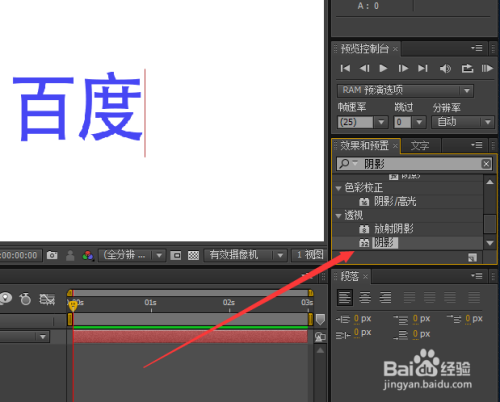Image resolution: width=500 pixels, height=402 pixels.
Task: Click the effects list scroll up arrow
Action: click(x=490, y=182)
